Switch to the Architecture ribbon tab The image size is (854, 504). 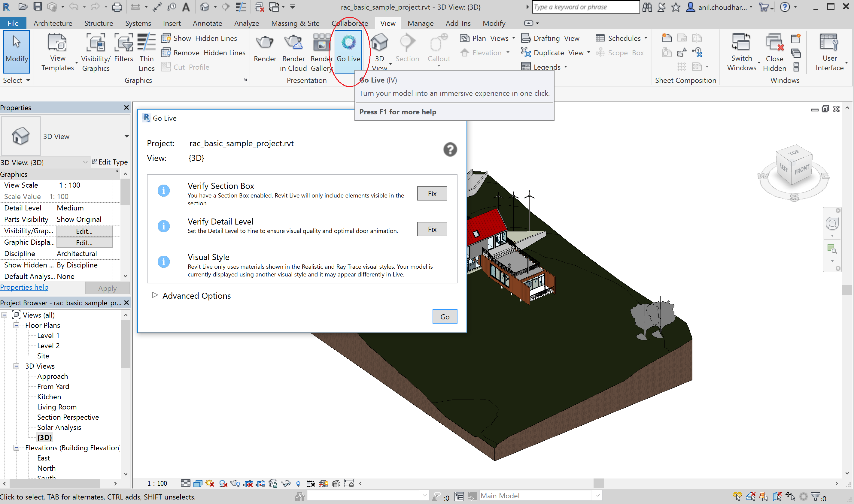coord(53,23)
